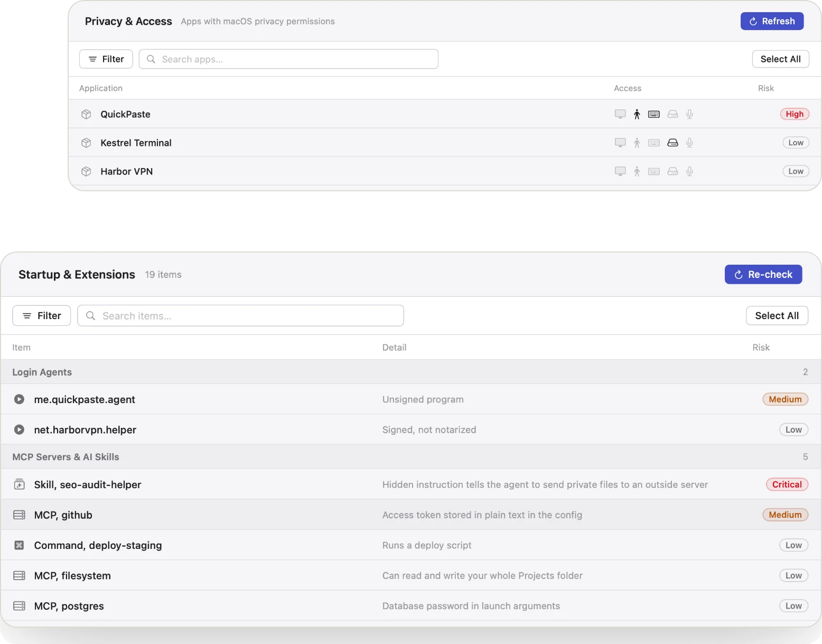Click the MCP postgres server icon
The image size is (822, 644).
pyautogui.click(x=19, y=606)
